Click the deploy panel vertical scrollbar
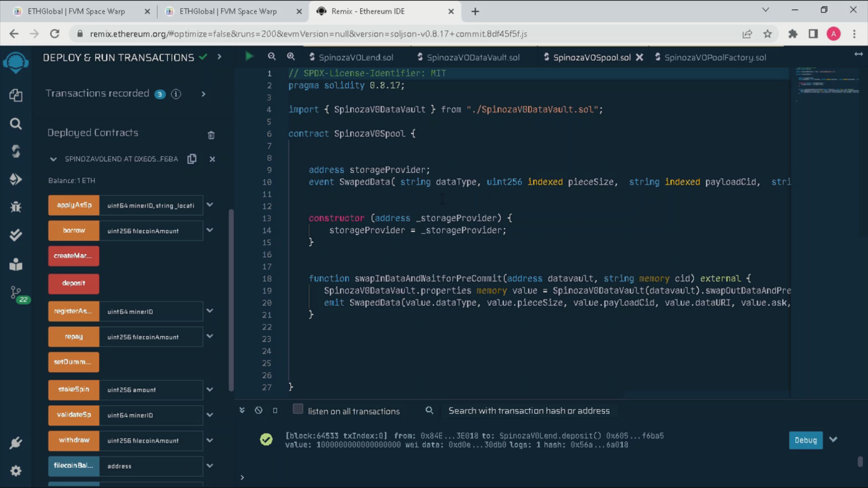868x488 pixels. 231,300
